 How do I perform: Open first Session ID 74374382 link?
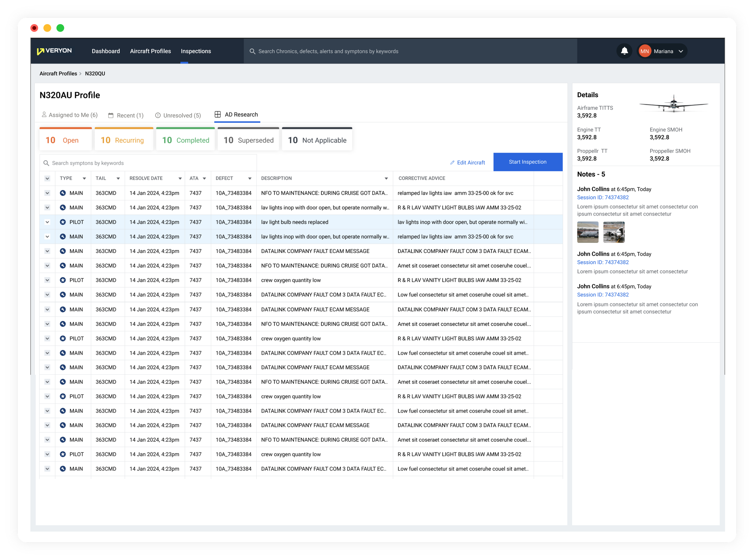(x=603, y=198)
